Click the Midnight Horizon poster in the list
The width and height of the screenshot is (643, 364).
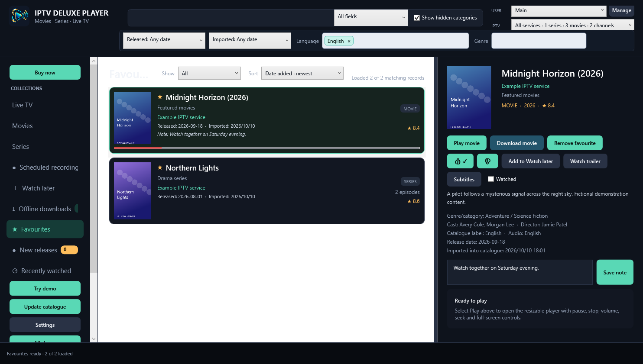[x=133, y=118]
